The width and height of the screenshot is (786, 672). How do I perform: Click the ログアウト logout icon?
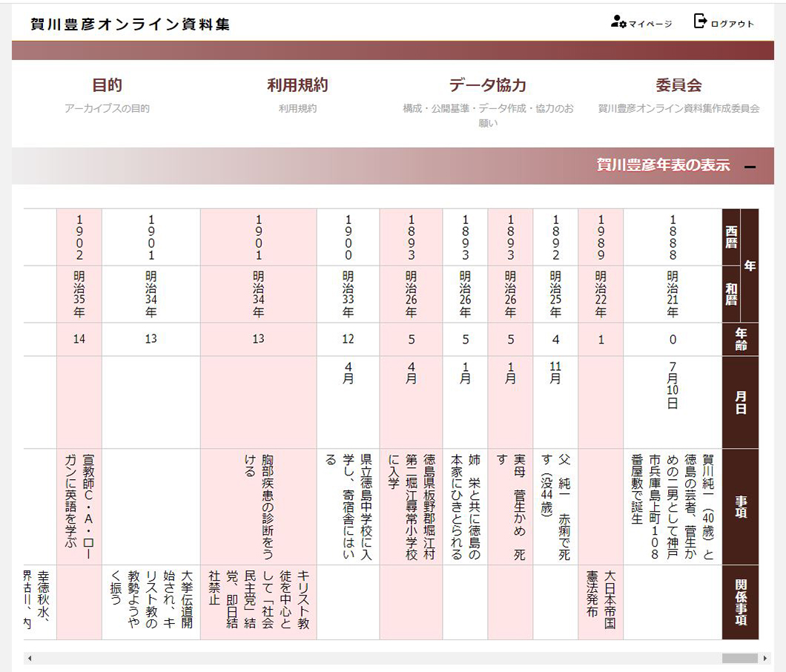point(700,21)
